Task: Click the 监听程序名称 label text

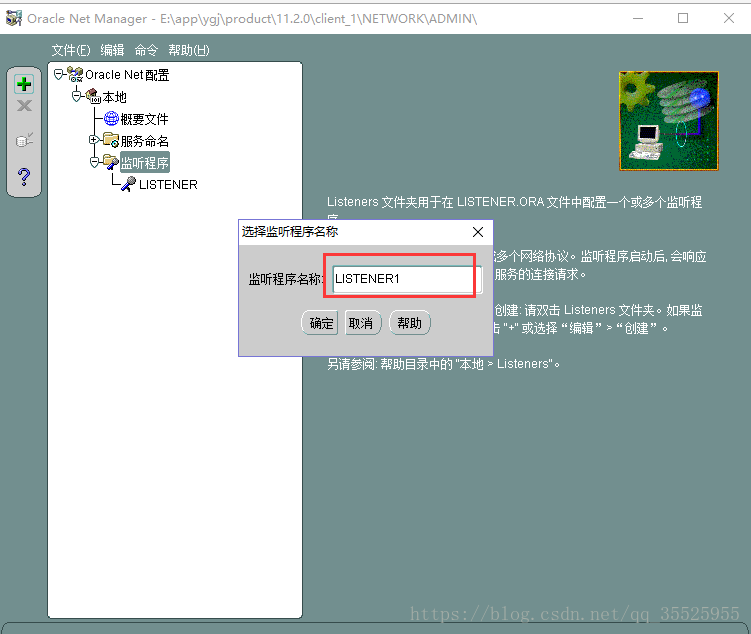Action: [286, 279]
